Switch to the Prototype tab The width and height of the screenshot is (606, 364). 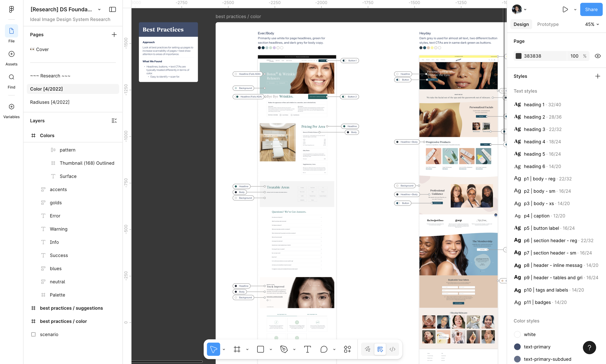coord(548,24)
